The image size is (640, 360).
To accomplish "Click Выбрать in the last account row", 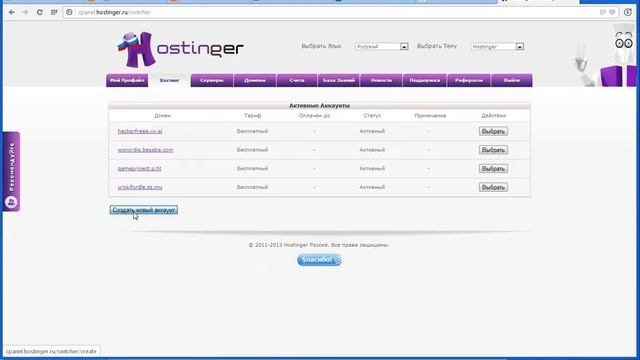I will click(493, 187).
